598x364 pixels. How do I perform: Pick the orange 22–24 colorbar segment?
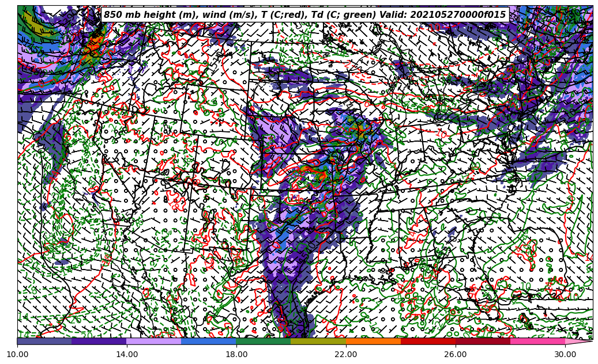pos(373,341)
